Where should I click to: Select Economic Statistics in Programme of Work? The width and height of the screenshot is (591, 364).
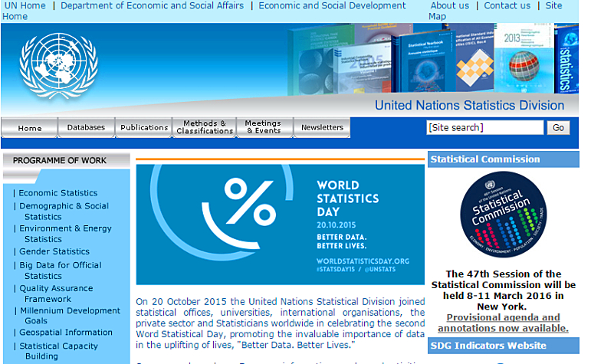click(x=58, y=193)
